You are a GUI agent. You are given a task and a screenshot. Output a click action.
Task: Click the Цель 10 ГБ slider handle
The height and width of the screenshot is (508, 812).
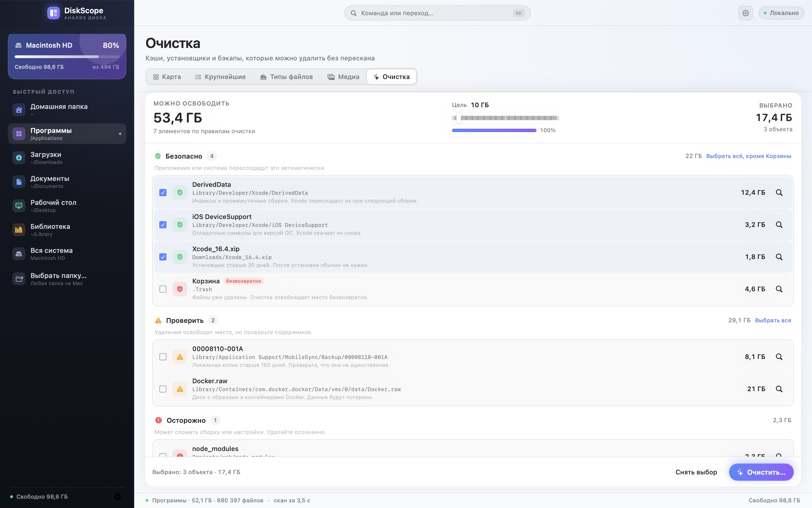pos(458,118)
